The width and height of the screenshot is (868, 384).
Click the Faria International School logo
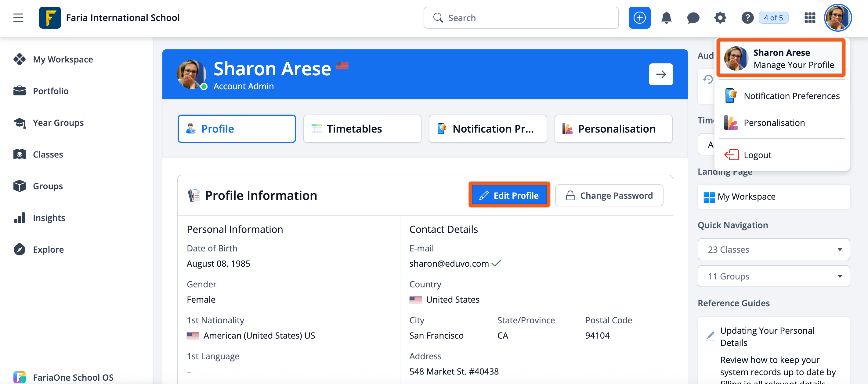[50, 17]
